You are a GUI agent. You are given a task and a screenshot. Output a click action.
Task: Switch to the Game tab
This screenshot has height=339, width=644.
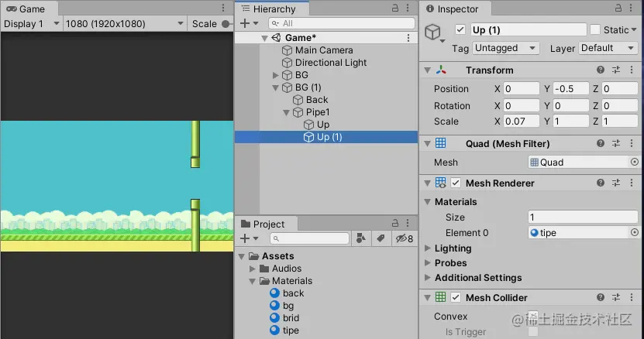29,9
